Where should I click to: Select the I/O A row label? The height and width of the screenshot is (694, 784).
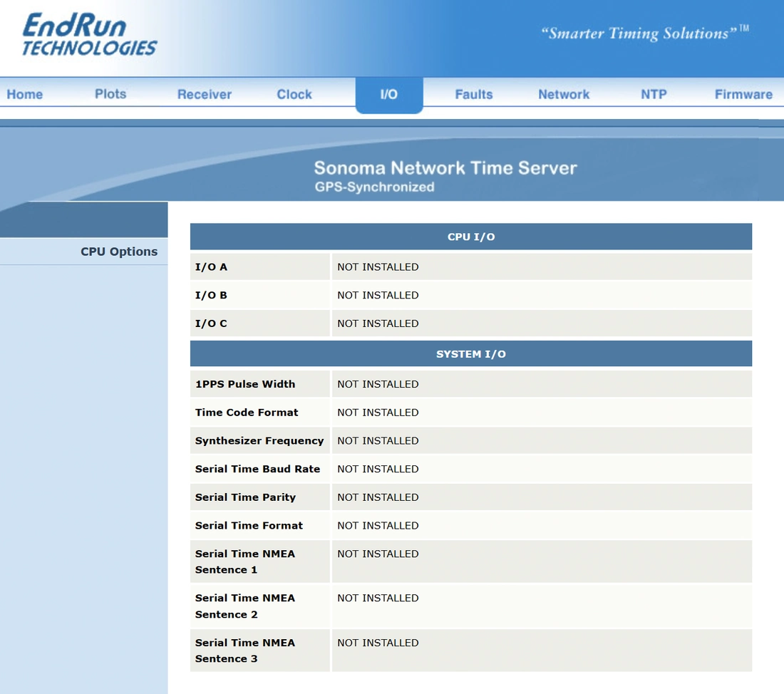coord(211,267)
